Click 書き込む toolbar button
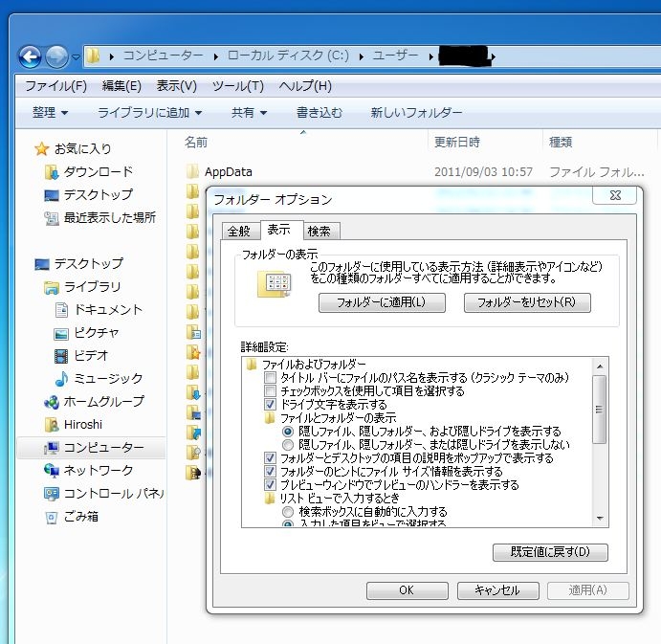 point(319,113)
